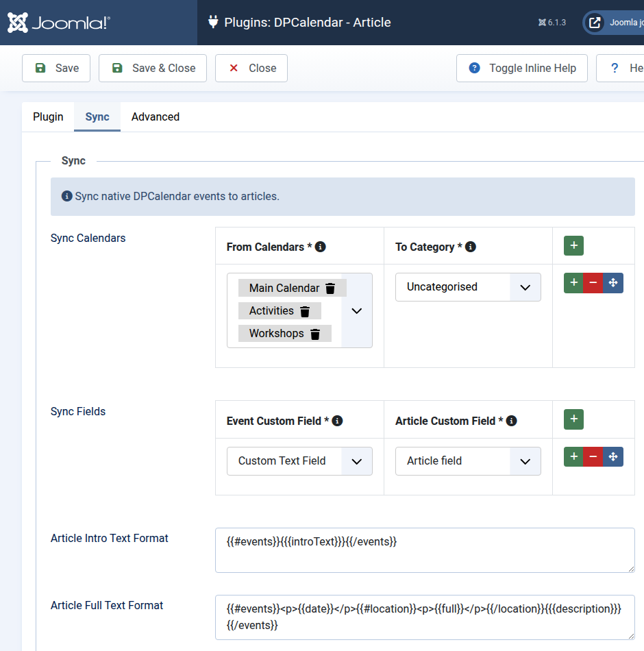Click into Article Full Text Format textarea

[x=425, y=617]
